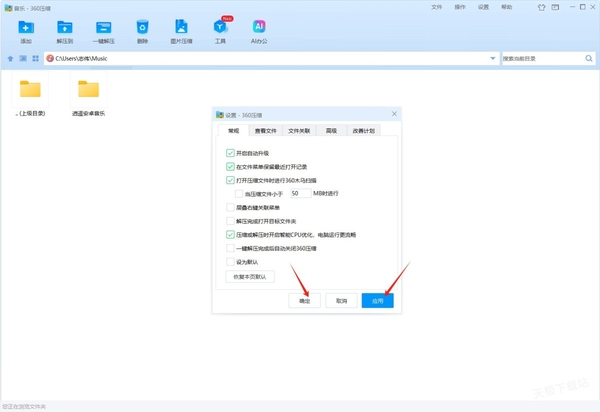
Task: Enable 一键解压完成后自动关闭360压缩 checkbox
Action: 230,248
